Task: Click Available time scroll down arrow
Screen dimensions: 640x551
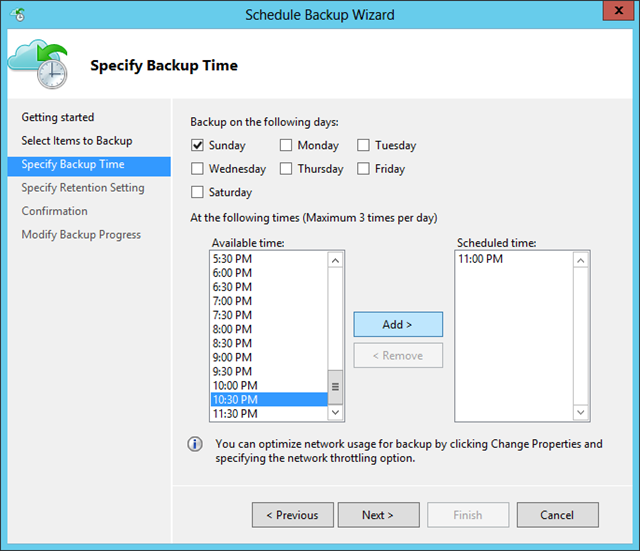Action: coord(336,413)
